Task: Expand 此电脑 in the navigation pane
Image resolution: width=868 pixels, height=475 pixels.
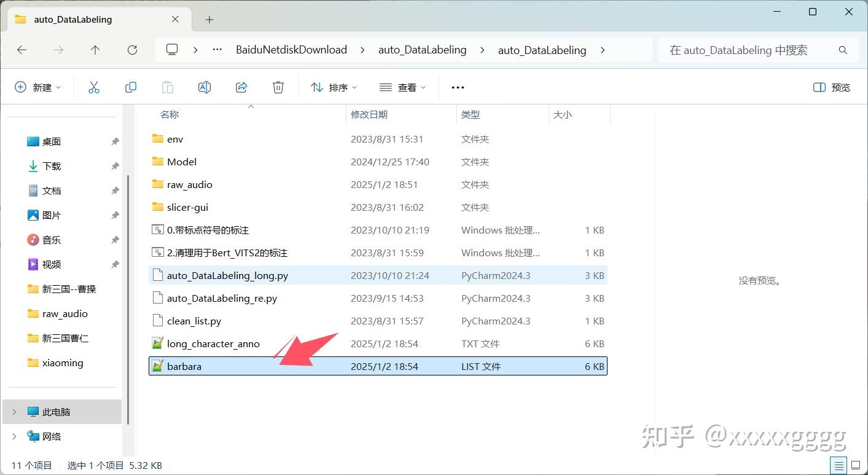Action: 14,412
